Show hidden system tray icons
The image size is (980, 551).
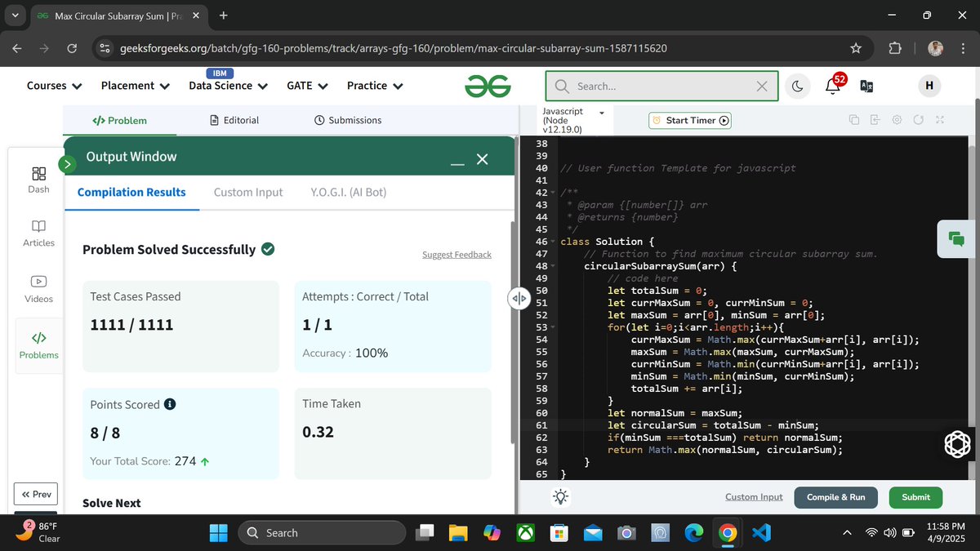click(x=847, y=533)
